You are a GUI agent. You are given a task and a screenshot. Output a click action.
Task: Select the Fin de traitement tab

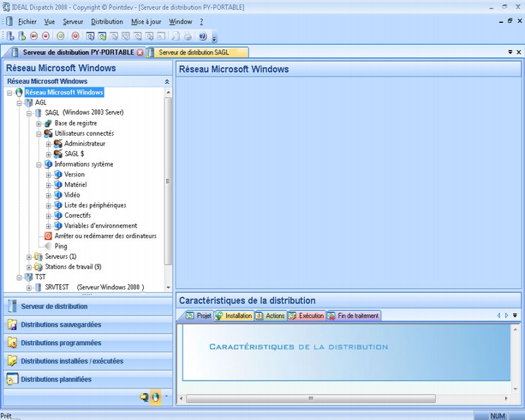click(x=354, y=316)
